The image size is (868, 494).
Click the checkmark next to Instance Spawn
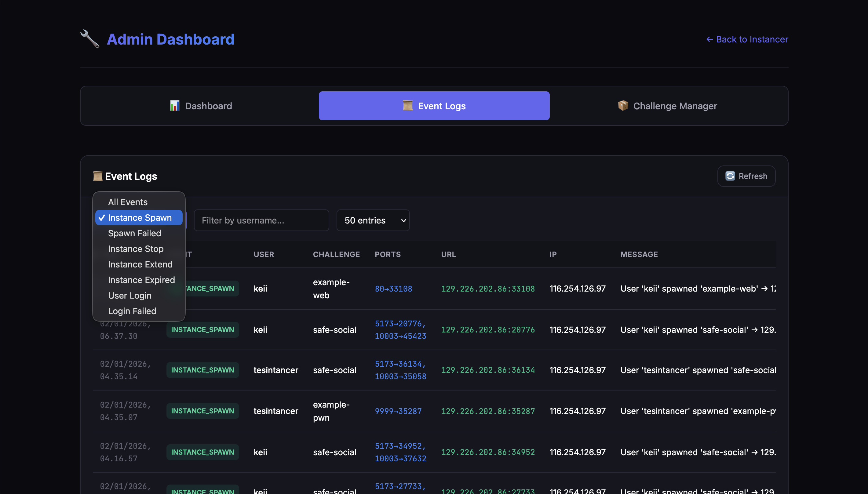pyautogui.click(x=101, y=218)
